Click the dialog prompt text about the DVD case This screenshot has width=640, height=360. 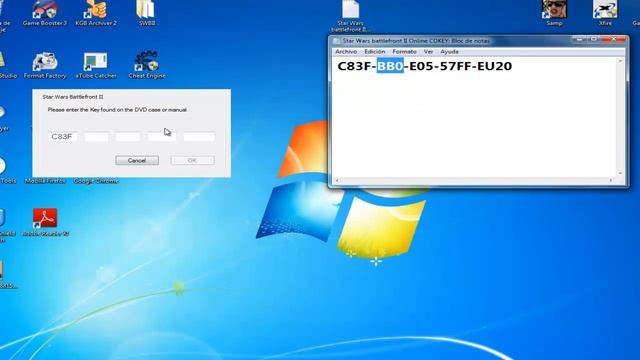click(x=118, y=110)
